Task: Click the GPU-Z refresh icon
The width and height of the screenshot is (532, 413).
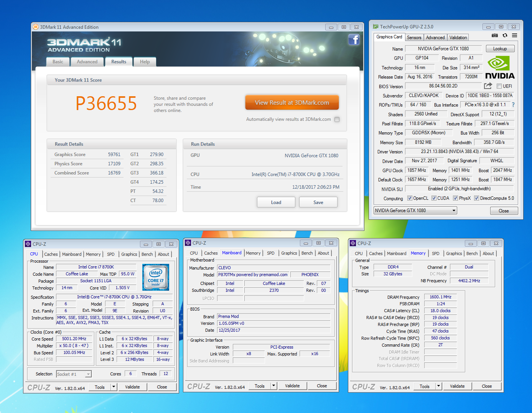Action: coord(505,35)
